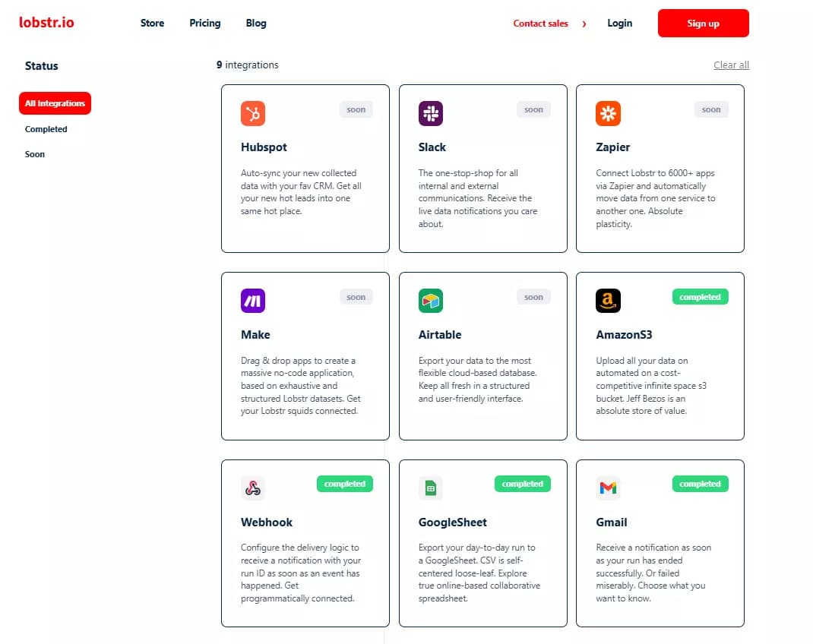The height and width of the screenshot is (644, 813).
Task: Open the Gmail integration icon
Action: (608, 488)
